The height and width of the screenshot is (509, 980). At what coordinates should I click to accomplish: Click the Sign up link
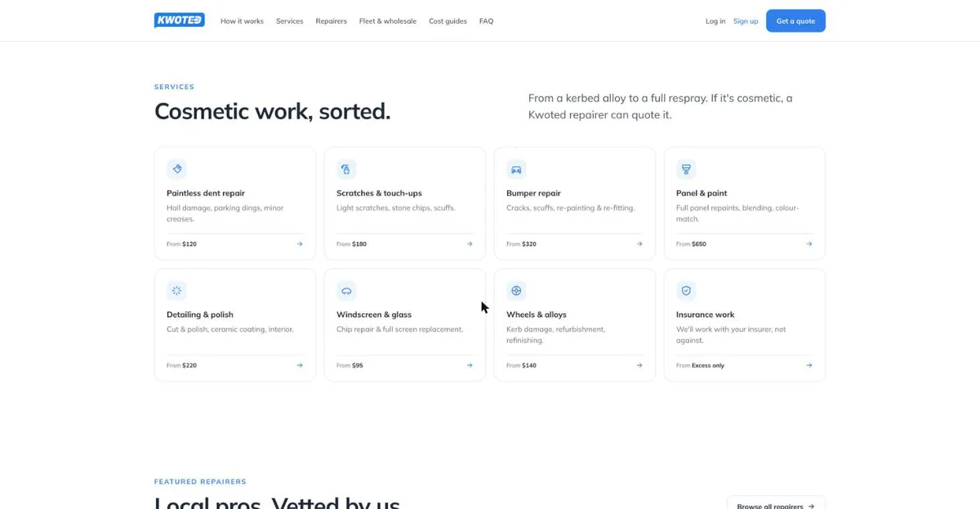click(x=746, y=21)
